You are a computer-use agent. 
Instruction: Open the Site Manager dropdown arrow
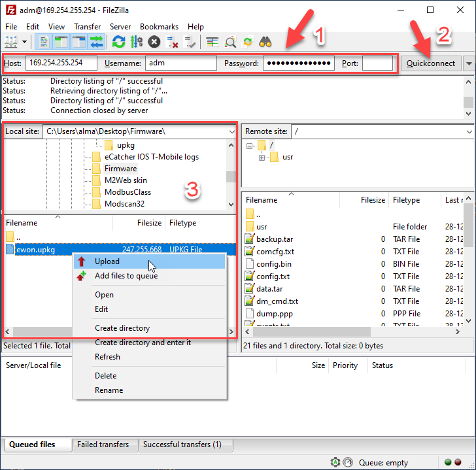[x=24, y=42]
